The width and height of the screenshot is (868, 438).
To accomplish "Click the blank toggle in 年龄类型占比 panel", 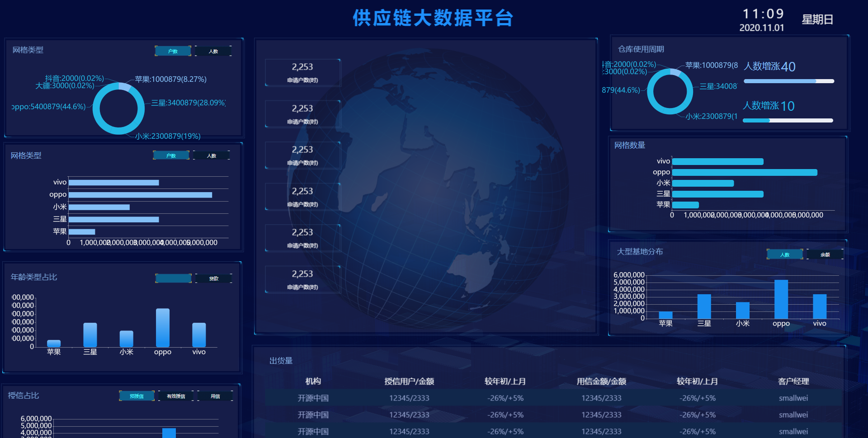I will [173, 278].
